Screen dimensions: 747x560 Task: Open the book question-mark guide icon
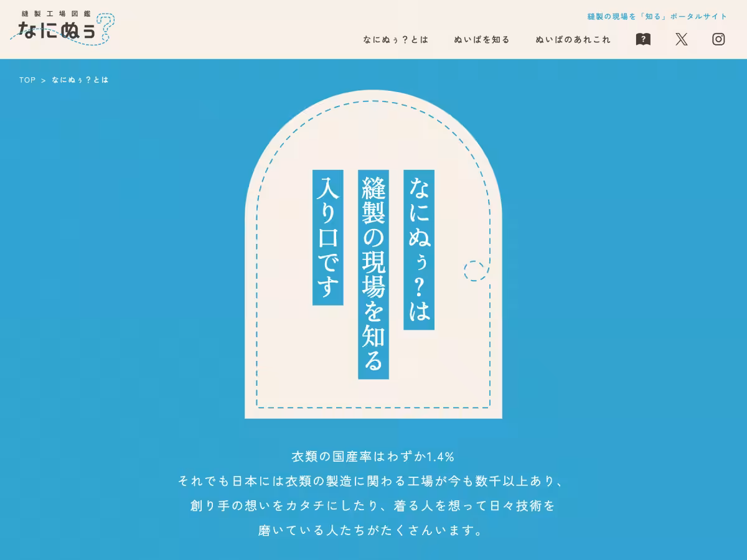[x=643, y=39]
